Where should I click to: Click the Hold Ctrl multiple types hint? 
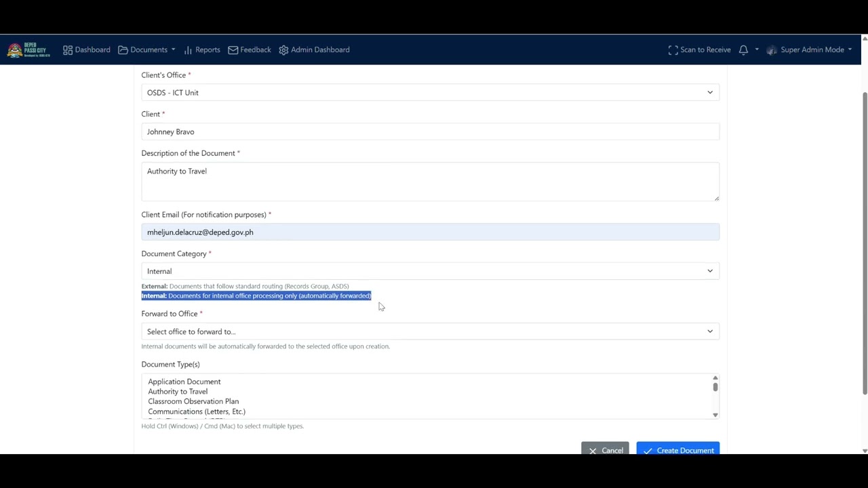click(222, 426)
